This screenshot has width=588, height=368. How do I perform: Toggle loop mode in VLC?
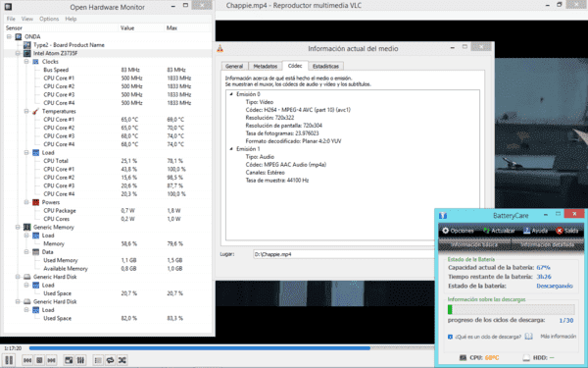[x=110, y=360]
